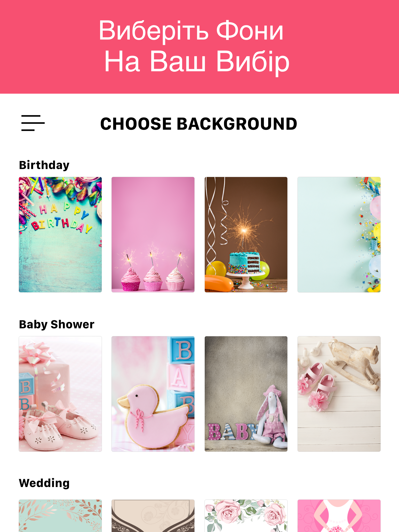Tap the Wedding section heading
The height and width of the screenshot is (532, 399).
tap(44, 483)
